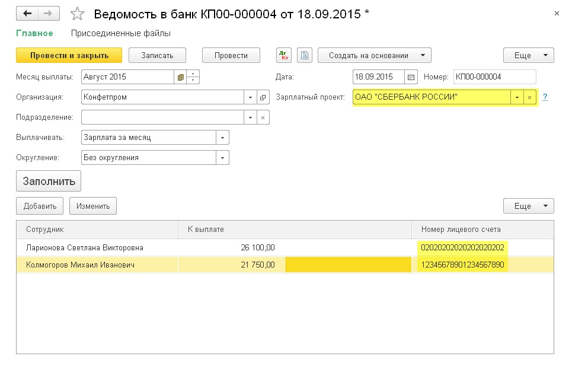The width and height of the screenshot is (588, 366).
Task: Switch to Присоединенные файлы tab
Action: 121,33
